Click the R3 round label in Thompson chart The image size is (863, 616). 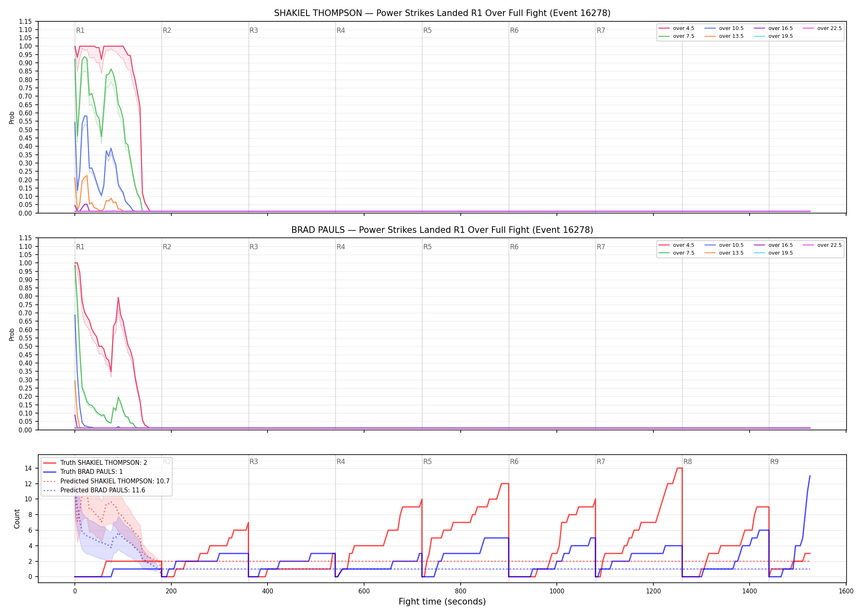click(x=254, y=30)
